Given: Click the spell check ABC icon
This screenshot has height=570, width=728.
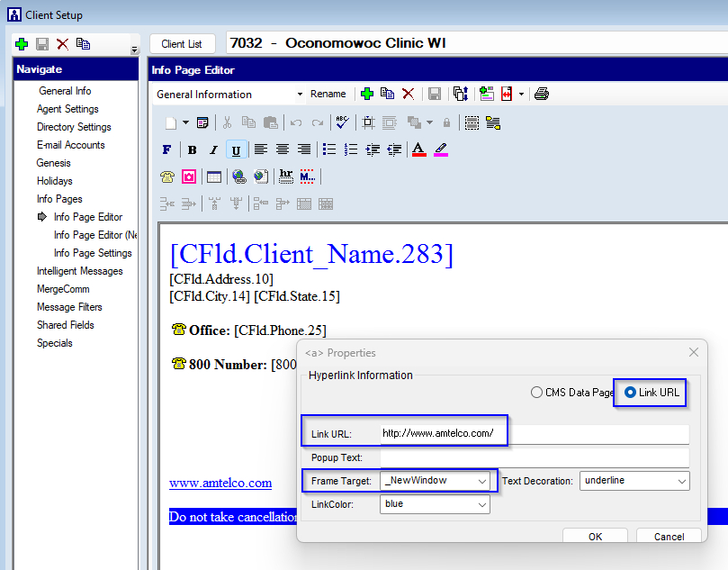Looking at the screenshot, I should (x=342, y=122).
